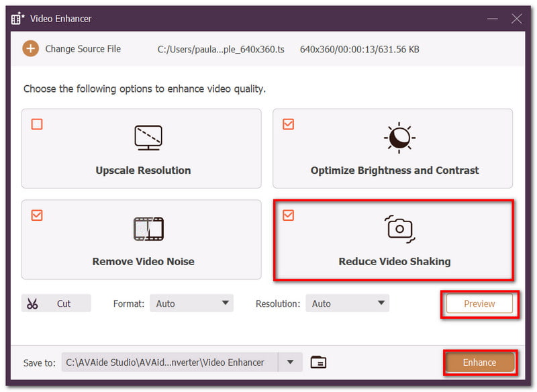Open the output folder via folder icon

click(x=318, y=362)
